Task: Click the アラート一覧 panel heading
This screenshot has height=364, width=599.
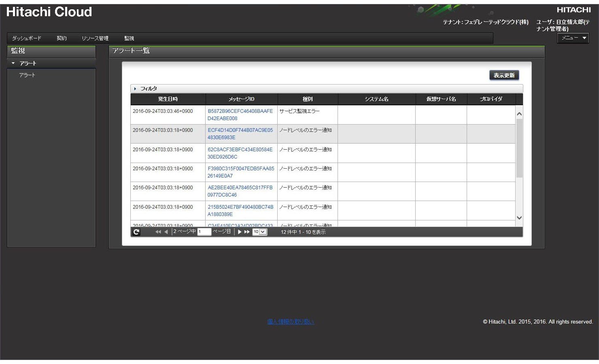Action: pos(131,51)
